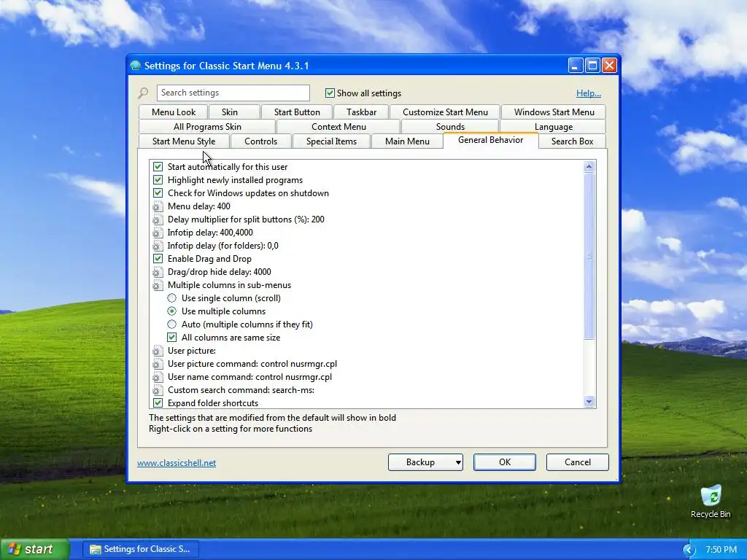This screenshot has width=747, height=560.
Task: Toggle the Show all settings checkbox
Action: (x=330, y=93)
